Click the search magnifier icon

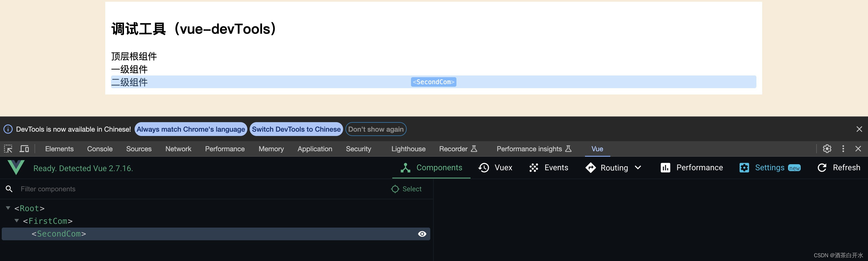pos(9,189)
